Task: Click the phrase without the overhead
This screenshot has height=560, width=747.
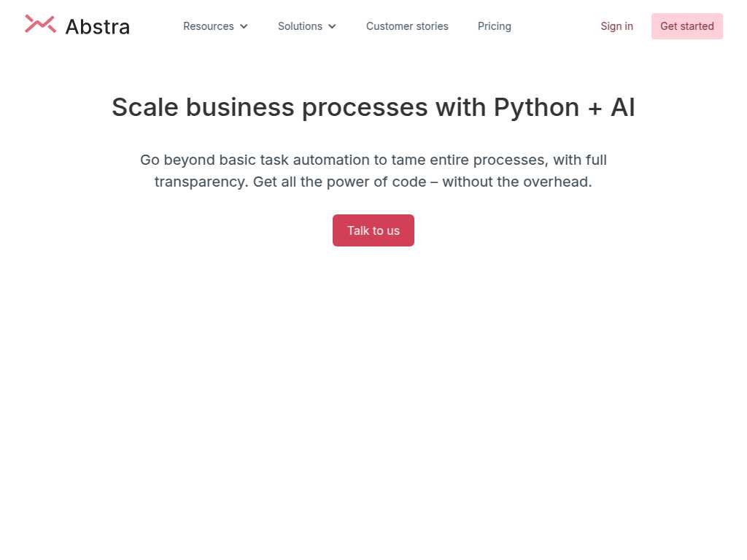Action: click(x=517, y=182)
